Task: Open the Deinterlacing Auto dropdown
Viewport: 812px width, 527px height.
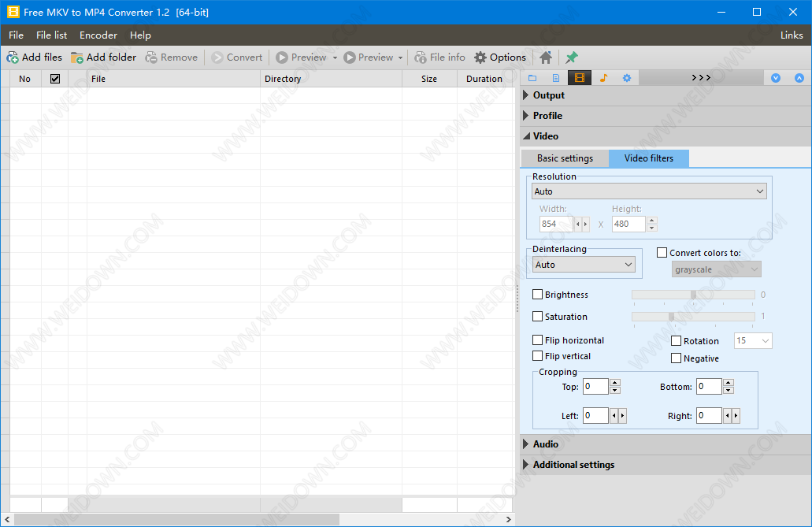Action: click(x=584, y=264)
